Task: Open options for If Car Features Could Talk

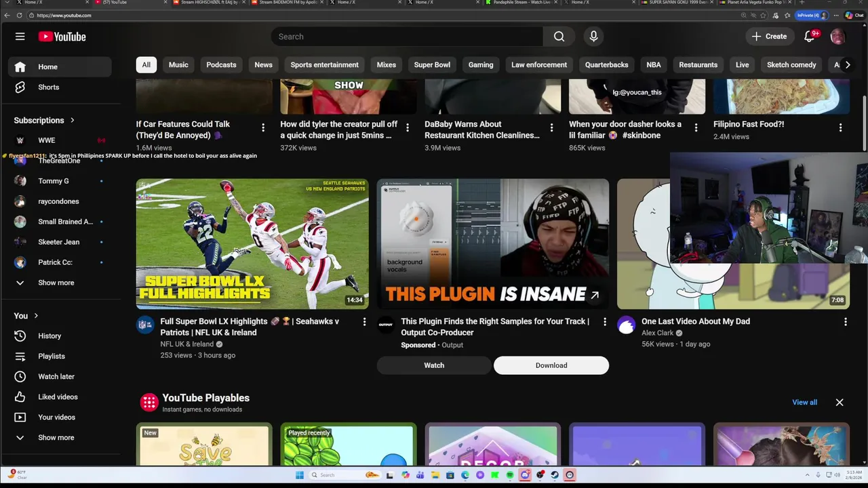Action: pos(263,127)
